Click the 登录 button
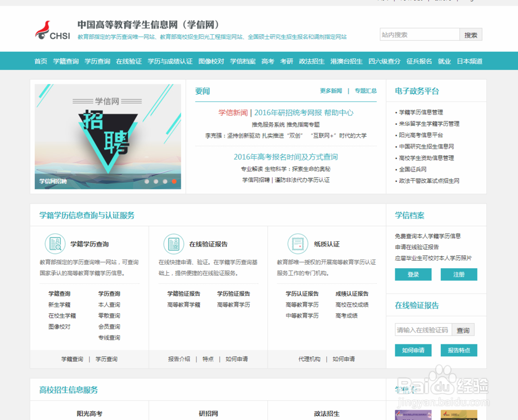The height and width of the screenshot is (420, 518). coord(413,274)
